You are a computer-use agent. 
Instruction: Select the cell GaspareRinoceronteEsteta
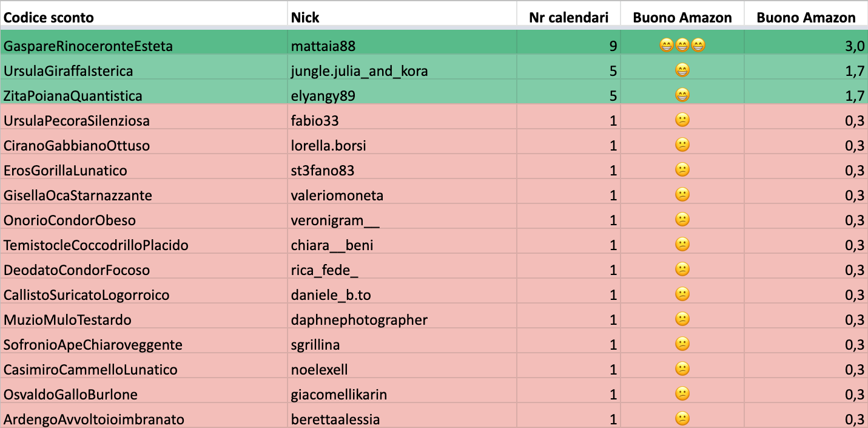(x=144, y=46)
